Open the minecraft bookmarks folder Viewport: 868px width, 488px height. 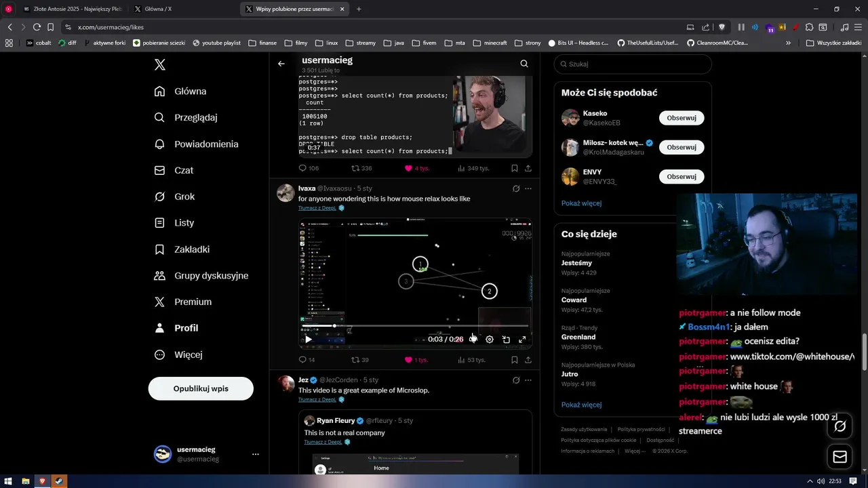pos(490,43)
